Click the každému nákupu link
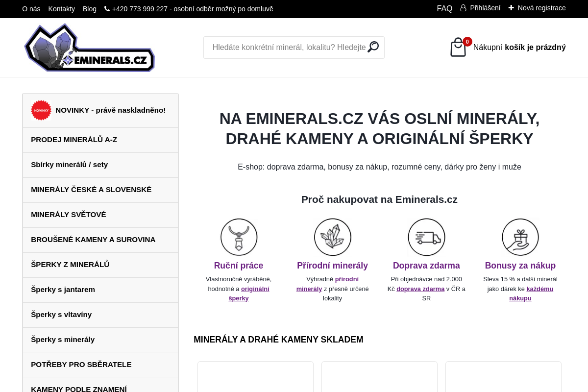Viewport: 588px width, 392px height. coord(531,294)
